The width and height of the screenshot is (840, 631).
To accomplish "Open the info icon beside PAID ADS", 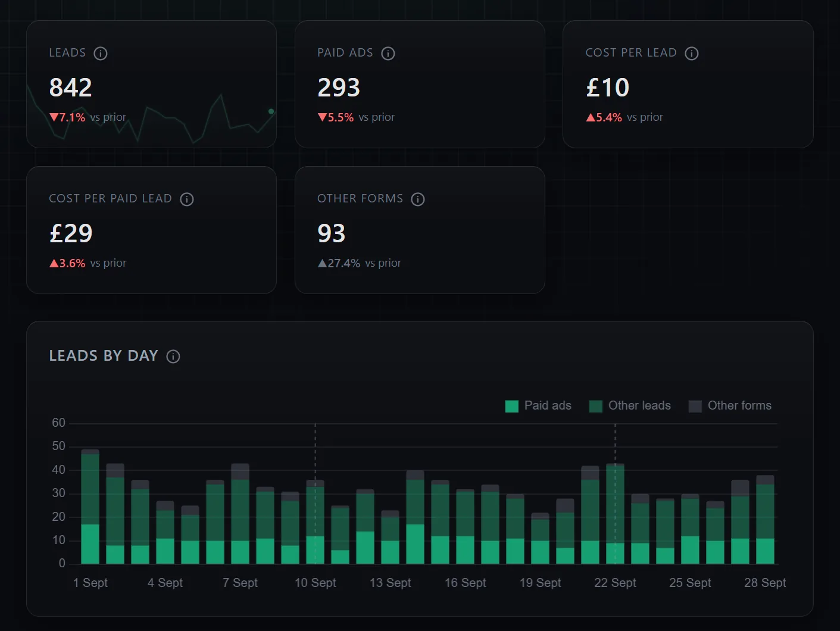I will click(x=388, y=54).
